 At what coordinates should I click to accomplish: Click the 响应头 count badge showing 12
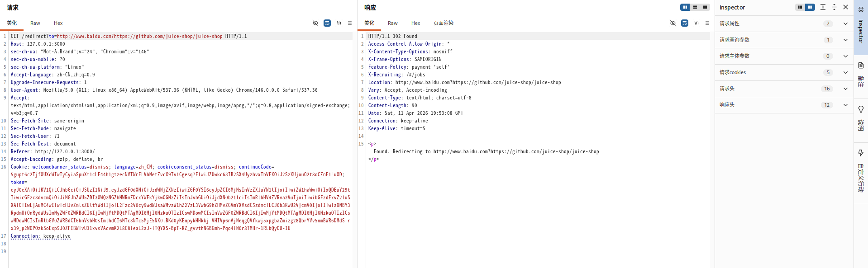click(827, 105)
